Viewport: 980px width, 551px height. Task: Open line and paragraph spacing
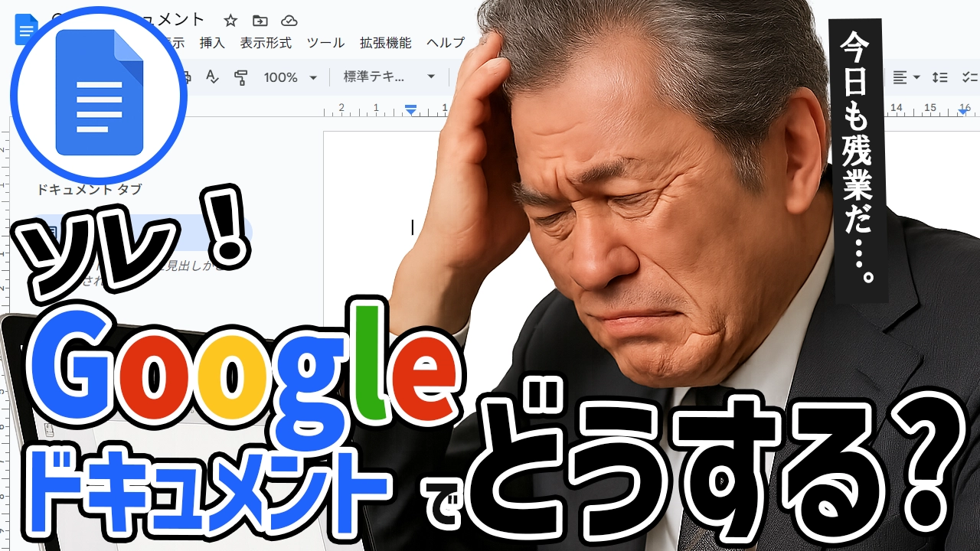939,77
